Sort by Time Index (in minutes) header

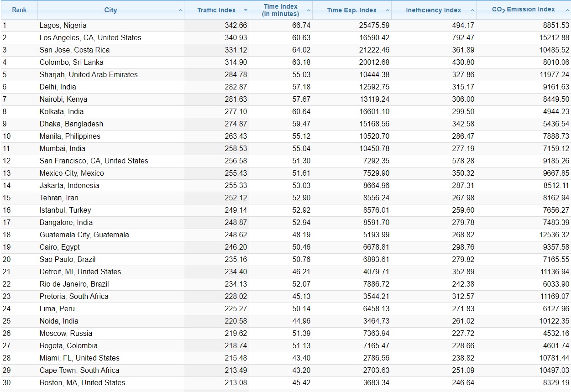tap(281, 10)
